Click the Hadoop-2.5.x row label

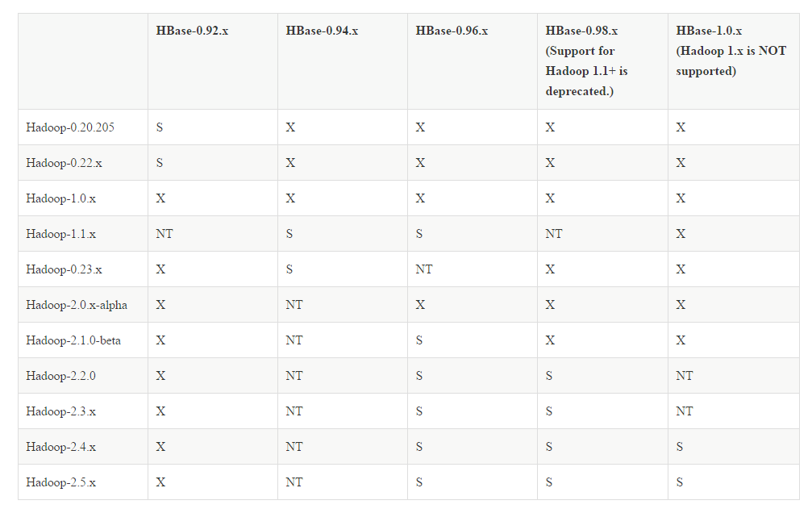point(60,482)
